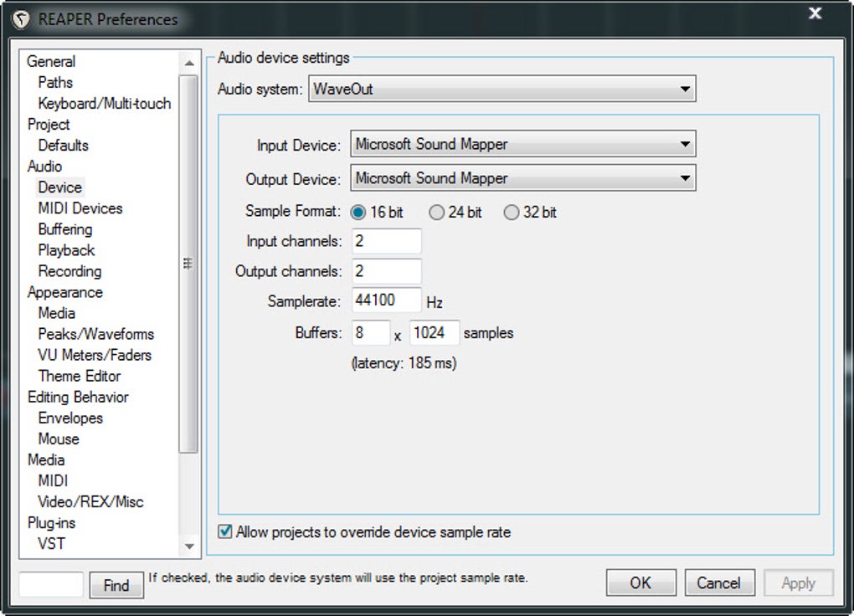854x616 pixels.
Task: Open the Audio system WaveOut dropdown
Action: click(502, 89)
